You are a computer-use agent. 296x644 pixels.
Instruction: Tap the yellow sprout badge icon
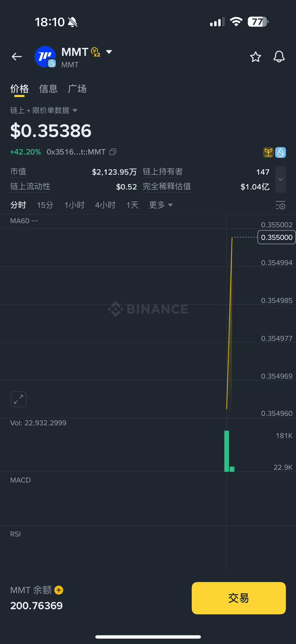(x=268, y=152)
